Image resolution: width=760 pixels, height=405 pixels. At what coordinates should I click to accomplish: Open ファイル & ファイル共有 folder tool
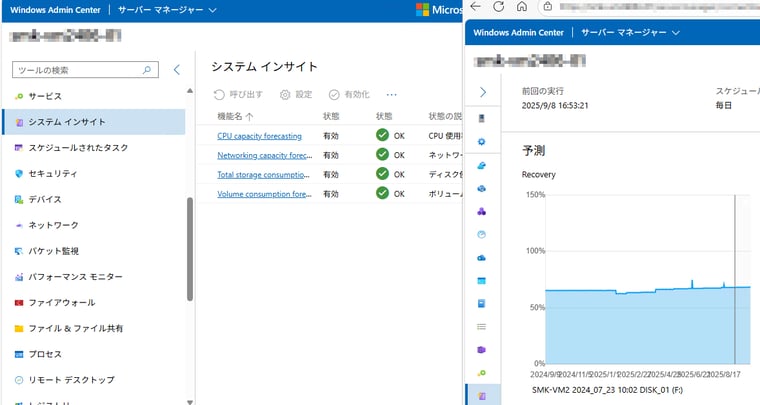75,328
